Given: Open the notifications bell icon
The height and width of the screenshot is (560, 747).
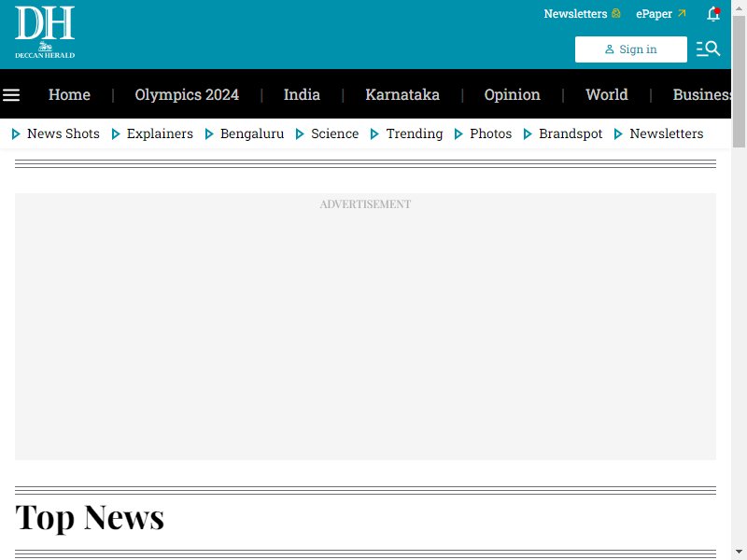Looking at the screenshot, I should click(713, 14).
